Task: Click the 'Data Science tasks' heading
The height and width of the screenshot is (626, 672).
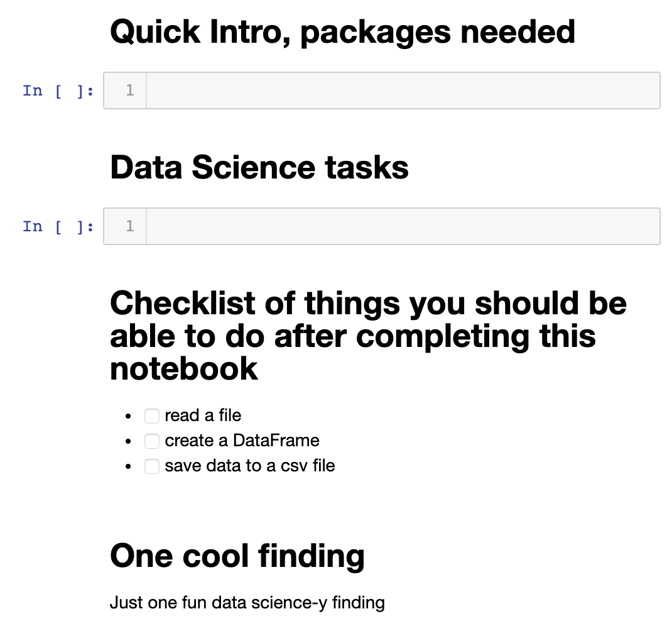Action: click(x=259, y=167)
